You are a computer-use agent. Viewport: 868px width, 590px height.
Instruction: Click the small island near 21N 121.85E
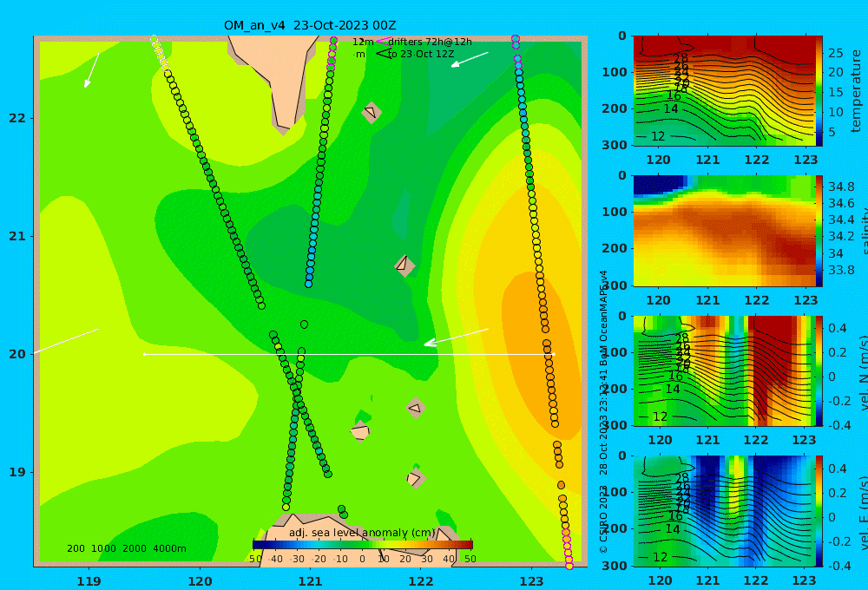coord(404,265)
